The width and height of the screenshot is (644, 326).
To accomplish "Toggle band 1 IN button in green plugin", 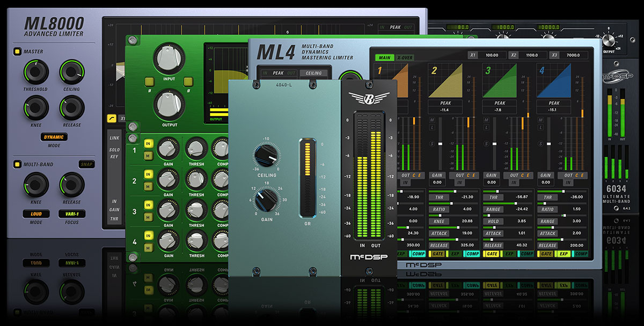I will point(148,144).
